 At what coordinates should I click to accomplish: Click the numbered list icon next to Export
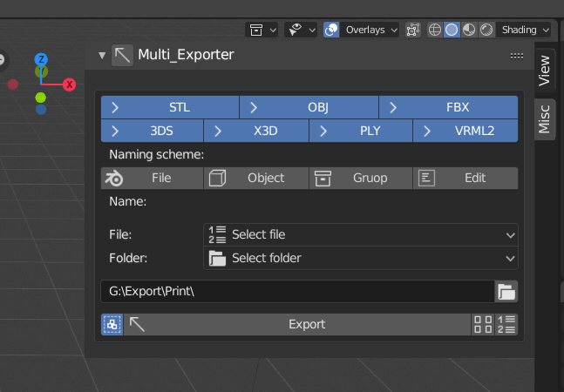pyautogui.click(x=506, y=324)
